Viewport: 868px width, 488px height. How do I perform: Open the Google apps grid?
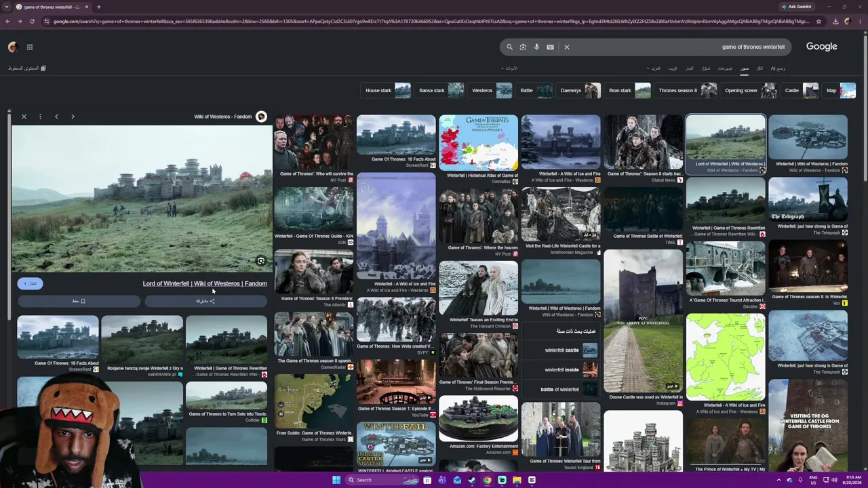coord(30,47)
